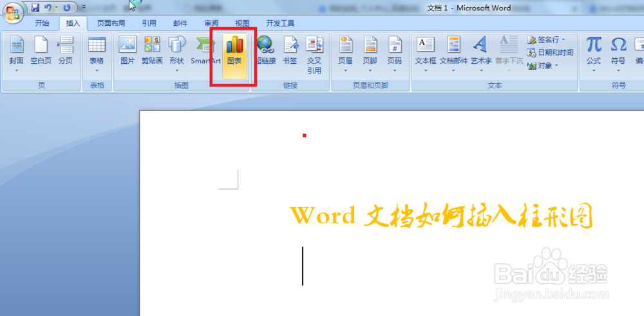Insert 日期和时间 date and time
Viewport: 644px width, 316px height.
click(x=550, y=52)
